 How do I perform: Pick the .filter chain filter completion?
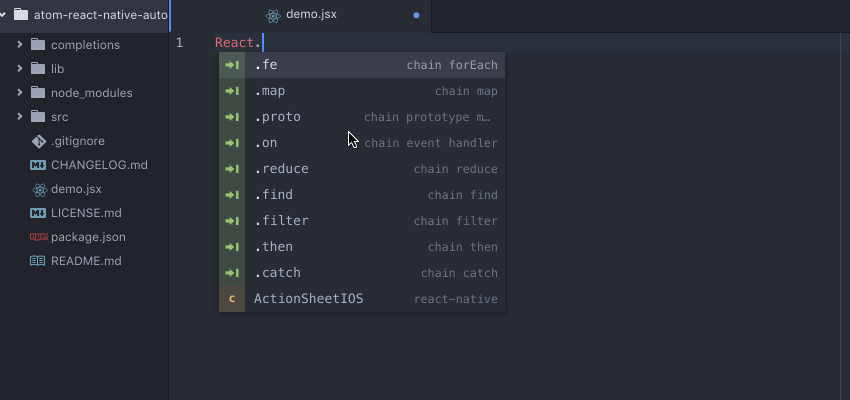(362, 221)
